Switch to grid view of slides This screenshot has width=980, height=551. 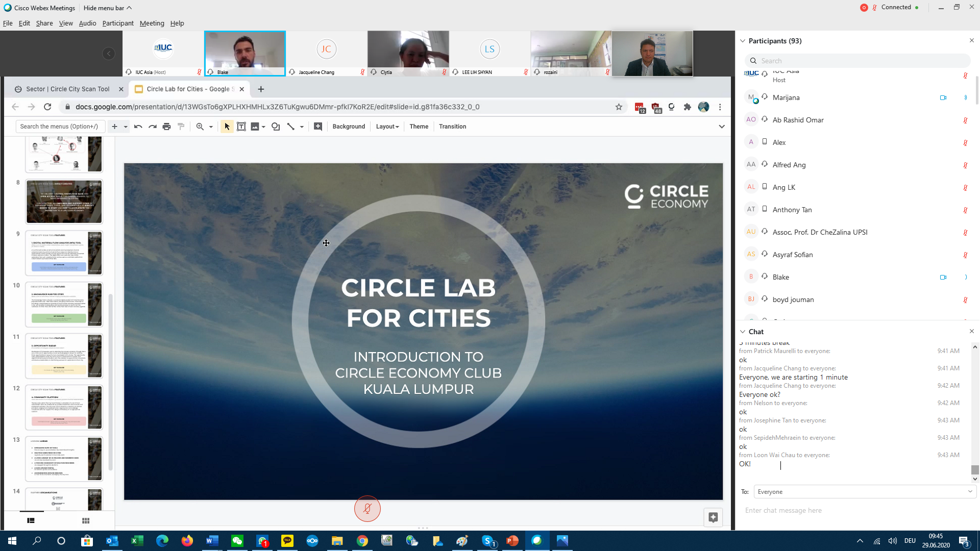[86, 520]
